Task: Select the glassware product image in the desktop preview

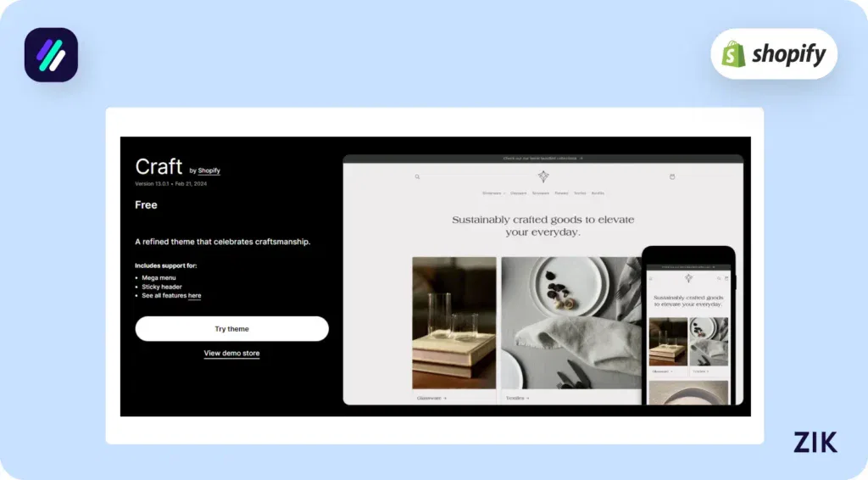Action: [454, 323]
